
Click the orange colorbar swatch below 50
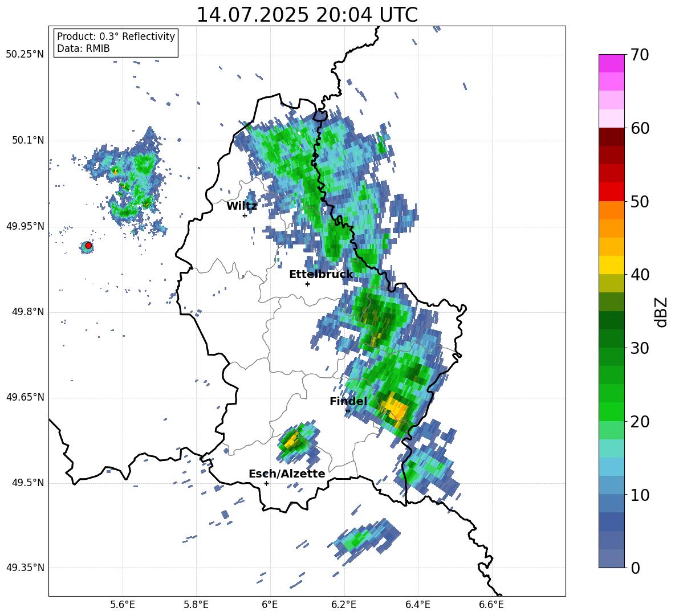coord(611,210)
